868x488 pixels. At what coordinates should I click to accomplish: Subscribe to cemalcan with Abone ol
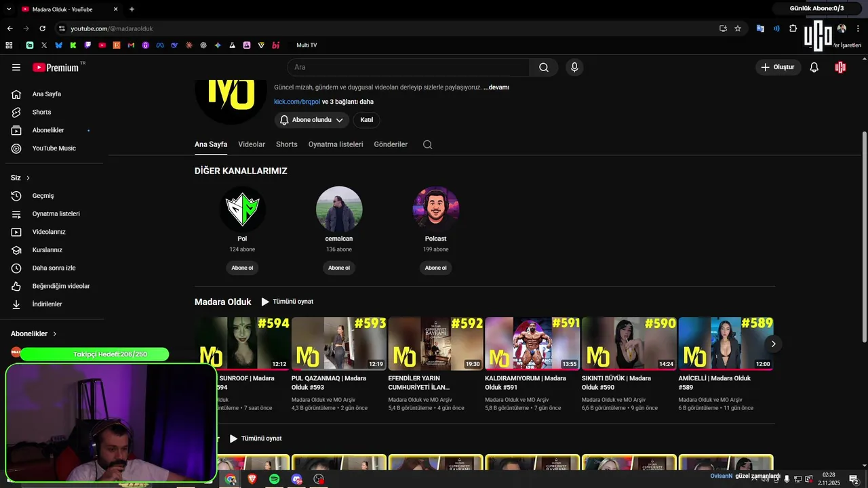pyautogui.click(x=339, y=268)
